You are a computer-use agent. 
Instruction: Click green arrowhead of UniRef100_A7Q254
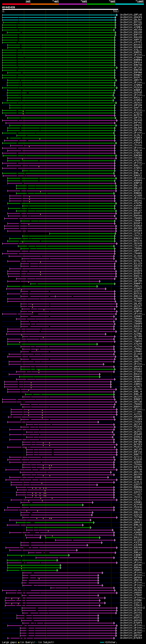(x=97, y=344)
